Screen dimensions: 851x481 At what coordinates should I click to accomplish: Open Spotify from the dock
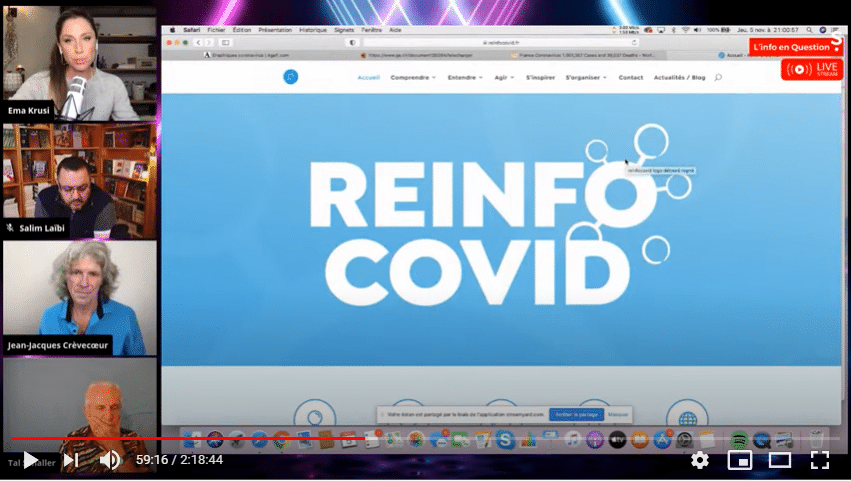tap(739, 439)
